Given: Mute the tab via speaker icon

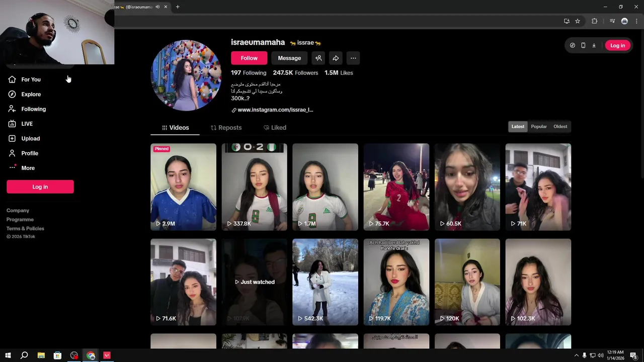Looking at the screenshot, I should pos(157,7).
